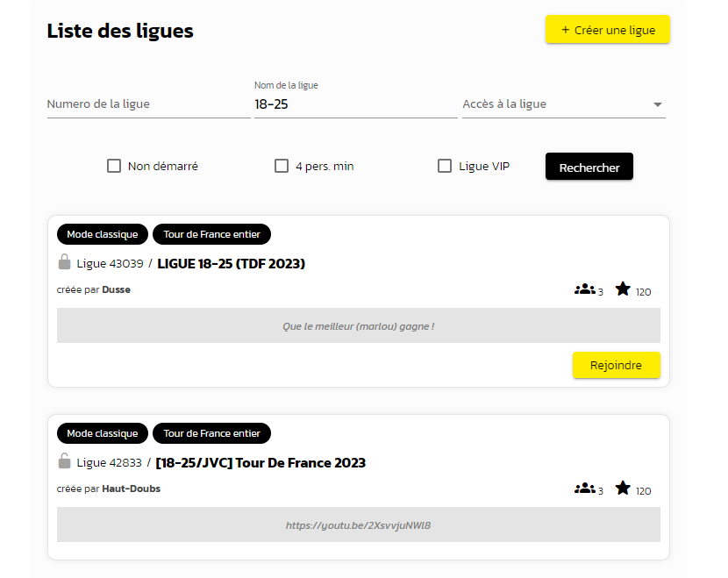Enable the Non démarré checkbox

click(x=114, y=166)
